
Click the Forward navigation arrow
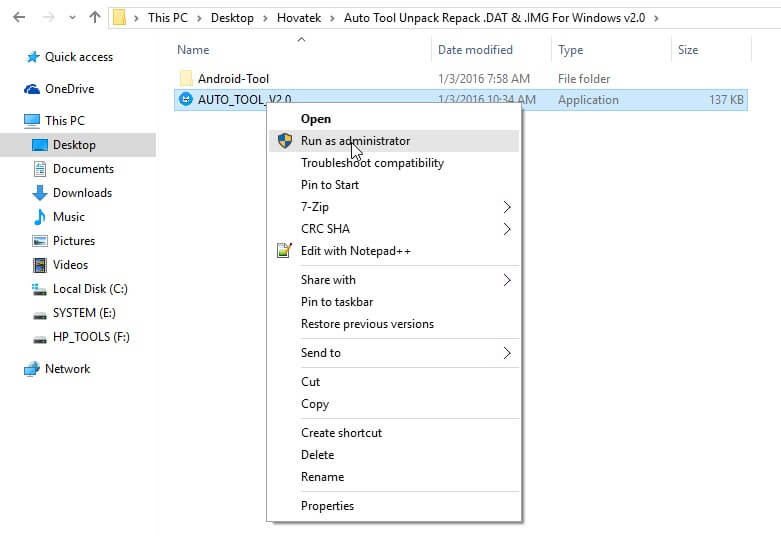pyautogui.click(x=48, y=17)
